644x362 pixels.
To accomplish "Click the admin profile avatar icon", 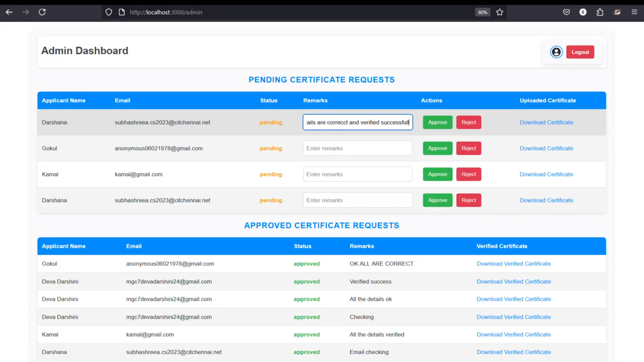I will pyautogui.click(x=556, y=52).
